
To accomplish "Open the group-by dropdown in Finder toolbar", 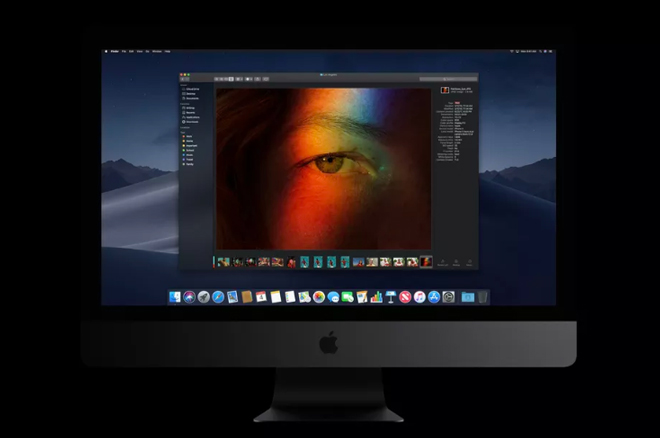I will pyautogui.click(x=239, y=79).
